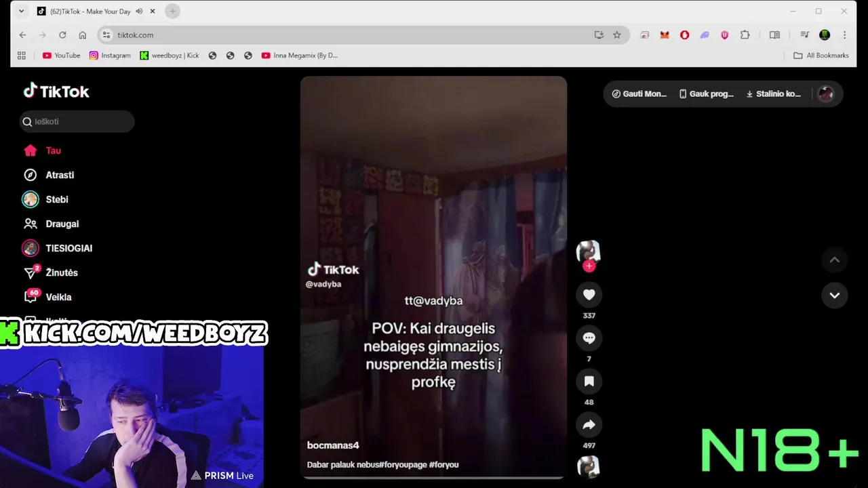Mute the tab using its speaker icon
Screen dimensions: 868x488
click(139, 11)
